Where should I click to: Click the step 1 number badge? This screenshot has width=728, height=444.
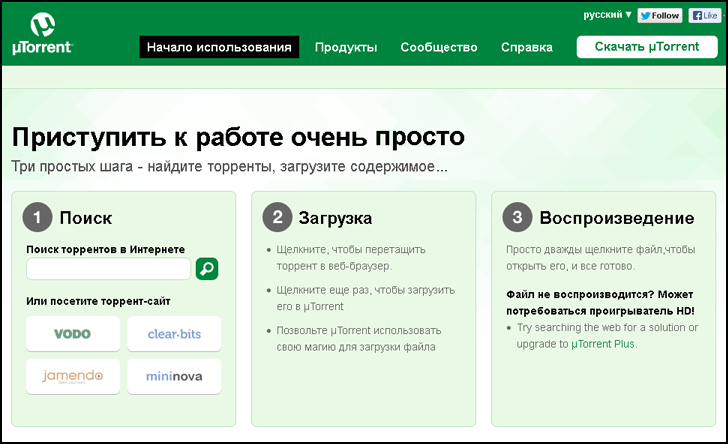pyautogui.click(x=37, y=217)
